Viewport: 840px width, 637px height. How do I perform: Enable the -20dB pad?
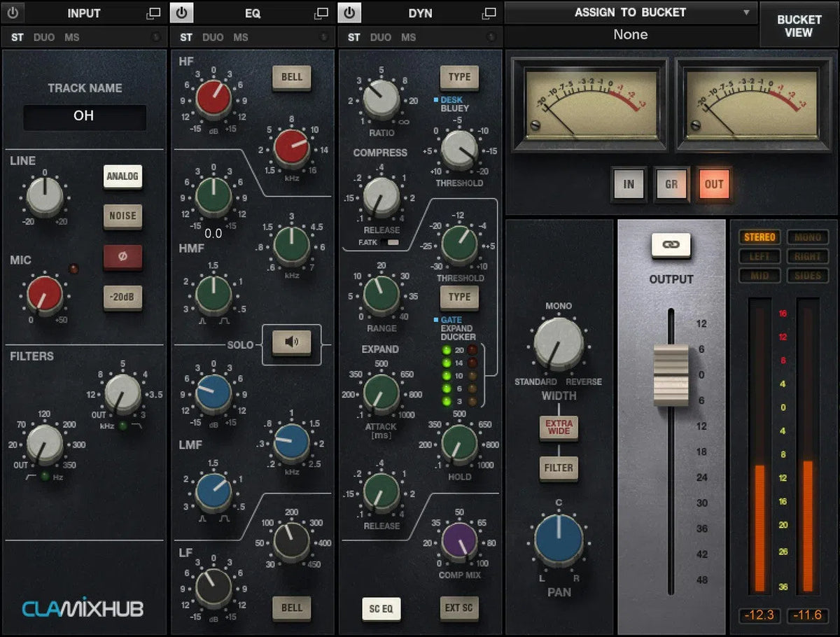[x=122, y=297]
